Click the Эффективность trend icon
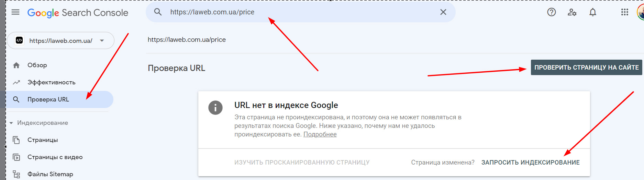 pyautogui.click(x=16, y=82)
